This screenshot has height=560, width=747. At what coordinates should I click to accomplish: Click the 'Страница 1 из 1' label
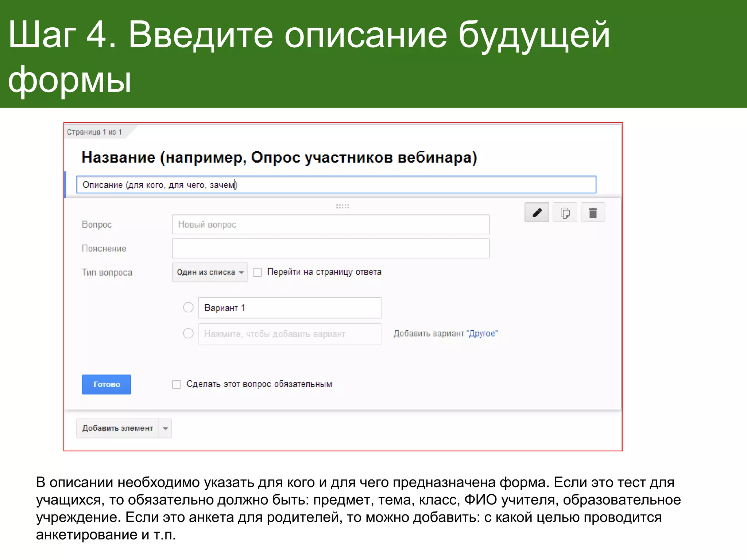point(94,132)
